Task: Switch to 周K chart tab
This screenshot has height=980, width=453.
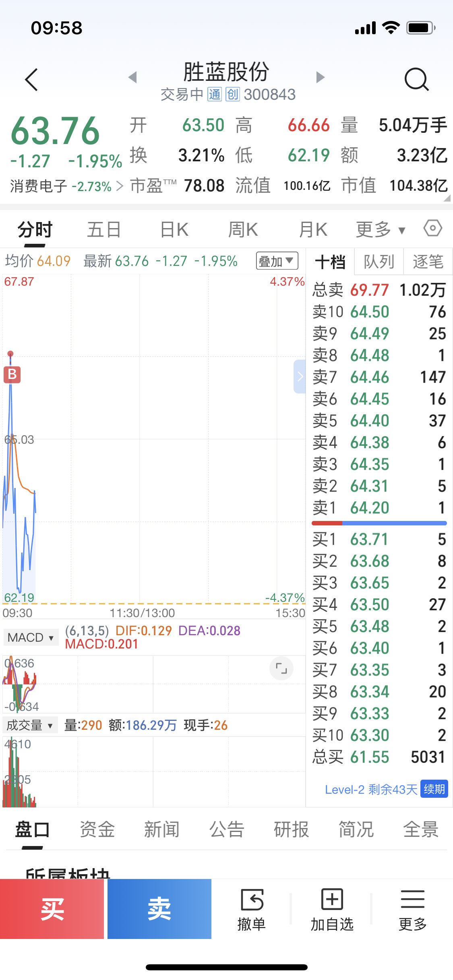Action: point(243,230)
